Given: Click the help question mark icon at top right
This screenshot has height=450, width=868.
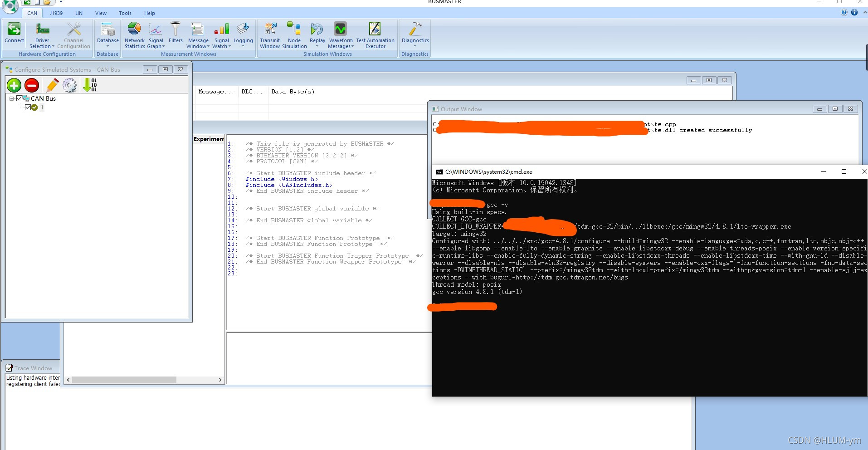Looking at the screenshot, I should point(844,12).
